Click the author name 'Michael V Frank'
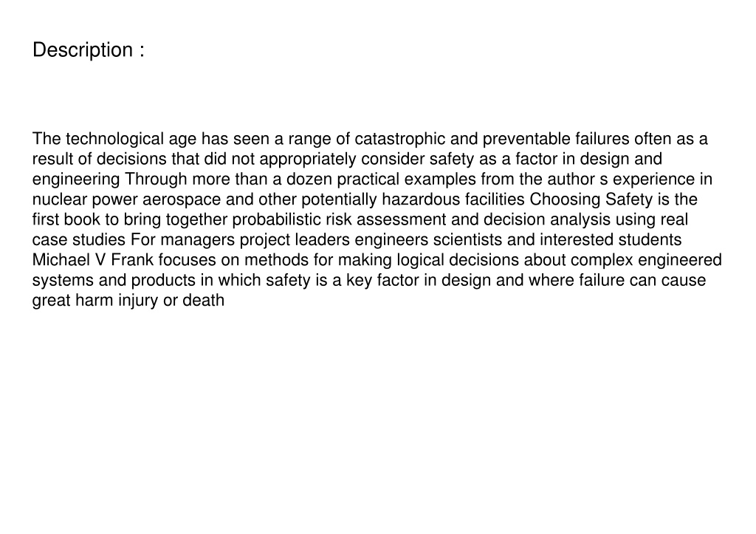756x534 pixels. pos(92,259)
